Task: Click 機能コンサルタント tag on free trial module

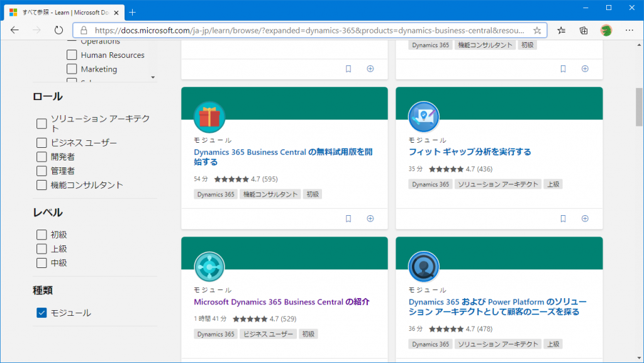Action: (x=270, y=194)
